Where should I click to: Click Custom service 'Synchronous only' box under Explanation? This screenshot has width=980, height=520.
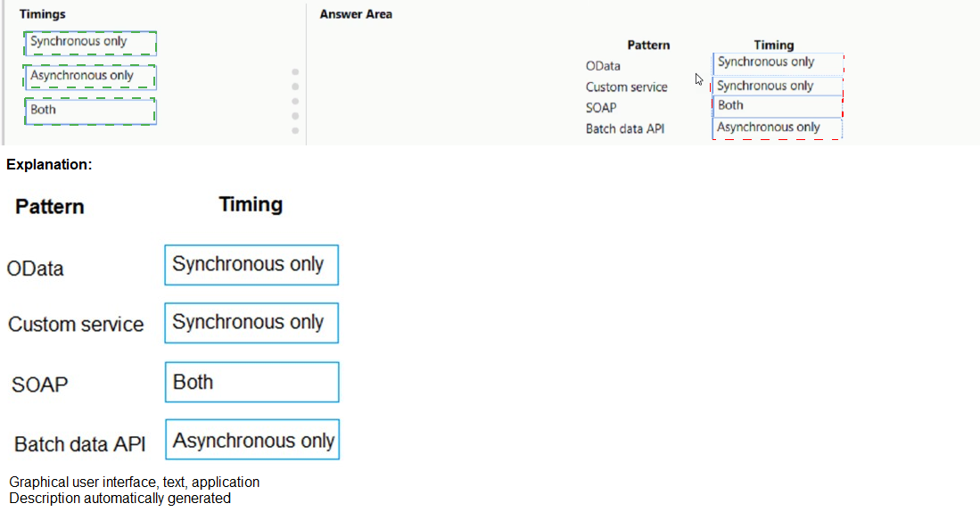click(x=251, y=323)
